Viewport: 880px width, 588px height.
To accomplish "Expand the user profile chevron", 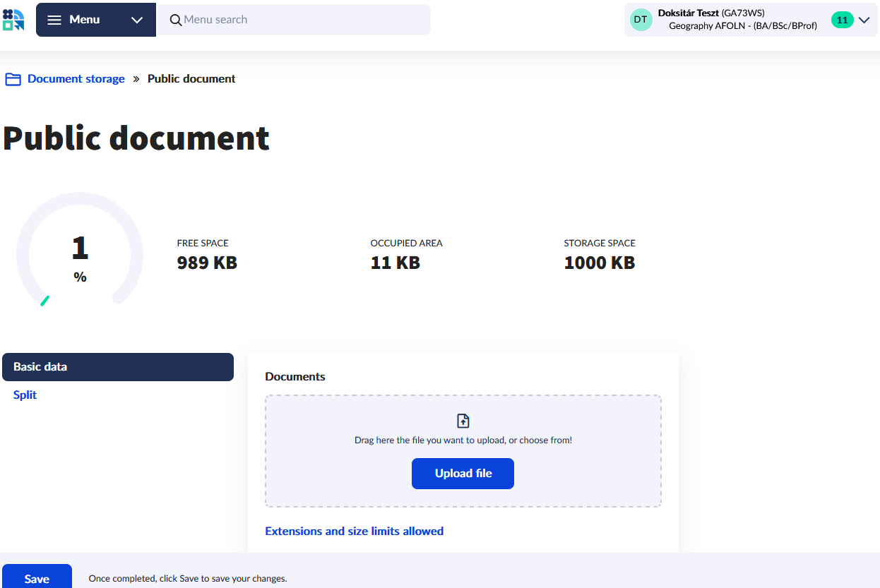I will (864, 20).
